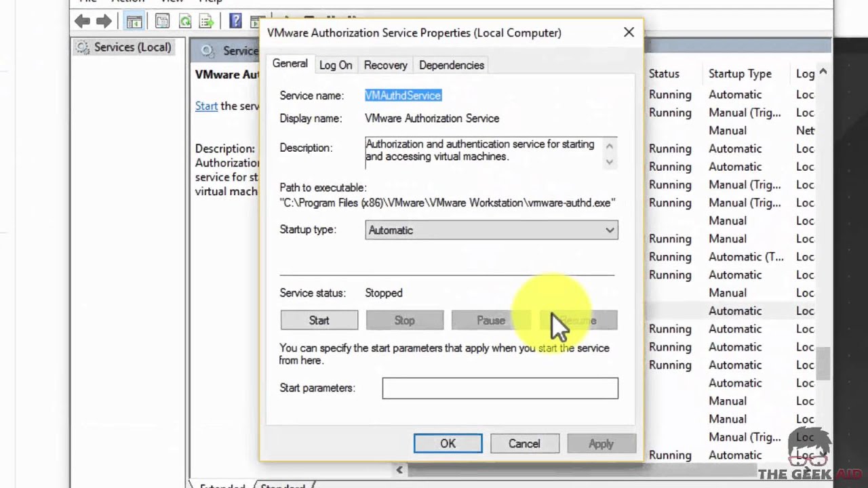Sort by the Startup Type column header
The width and height of the screenshot is (868, 488).
[741, 74]
